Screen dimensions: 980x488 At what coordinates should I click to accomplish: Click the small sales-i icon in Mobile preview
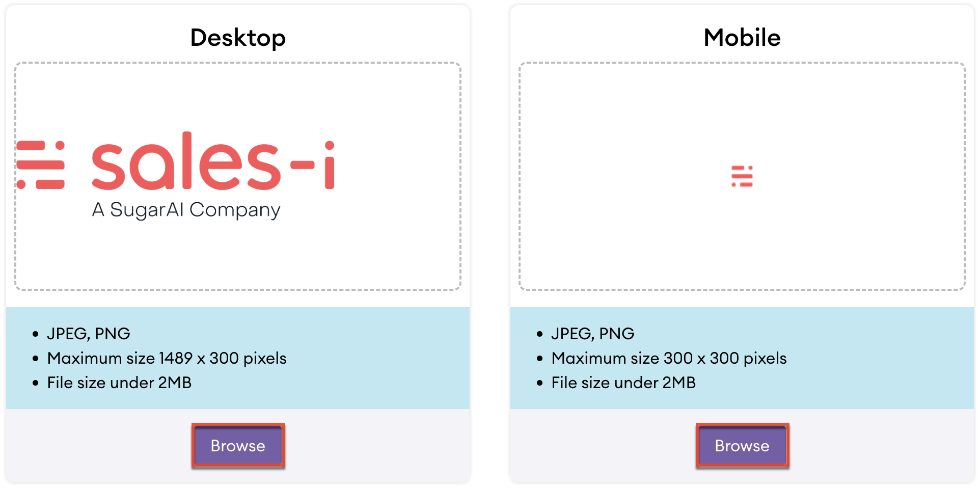point(742,176)
